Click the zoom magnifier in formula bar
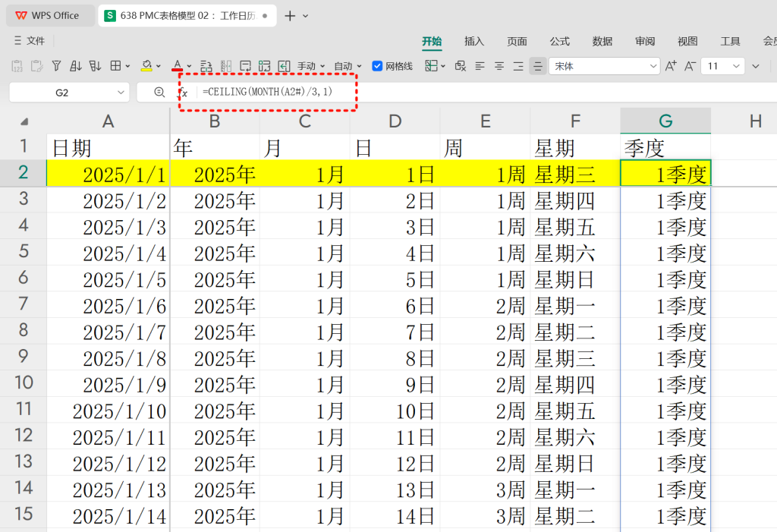 pos(159,93)
